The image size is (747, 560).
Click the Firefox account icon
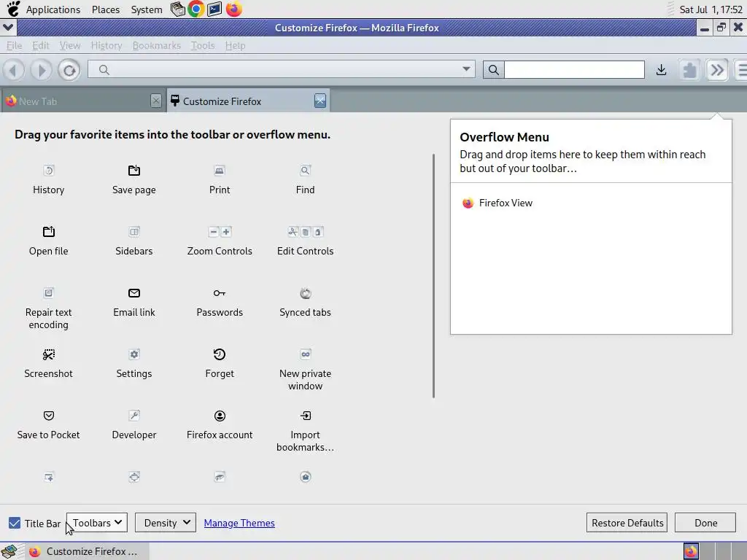click(220, 416)
